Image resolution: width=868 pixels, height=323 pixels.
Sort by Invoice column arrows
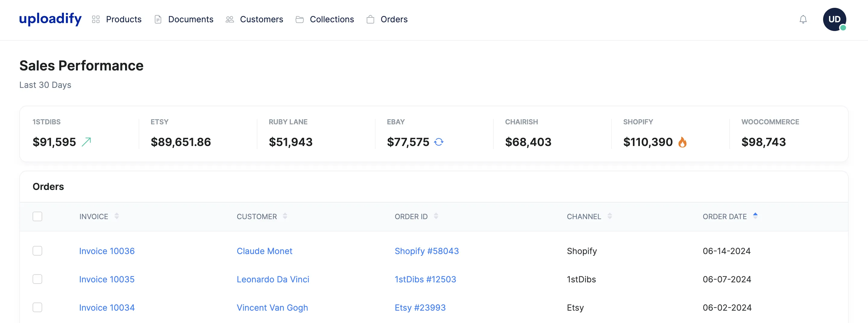(117, 216)
